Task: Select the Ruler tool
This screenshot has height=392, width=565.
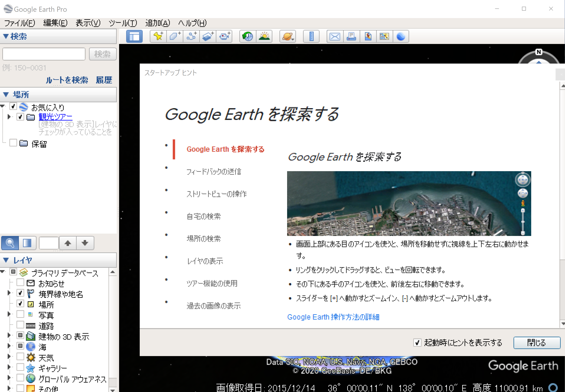Action: click(311, 36)
